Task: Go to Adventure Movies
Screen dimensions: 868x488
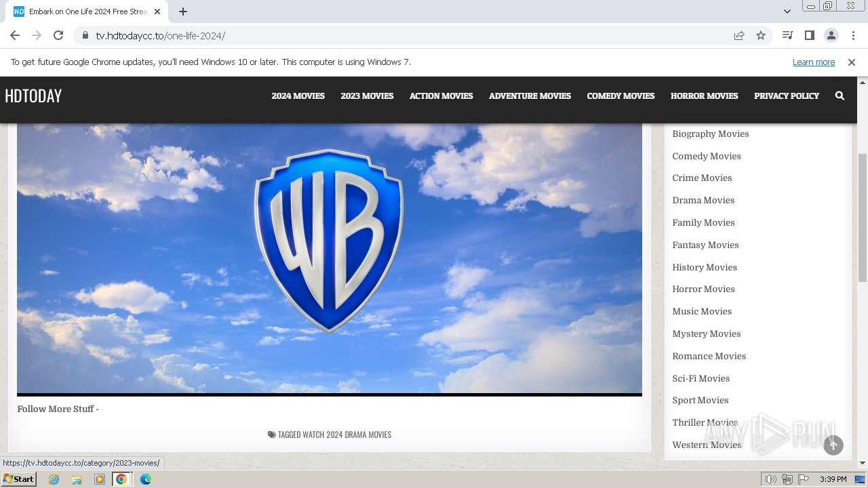Action: 530,96
